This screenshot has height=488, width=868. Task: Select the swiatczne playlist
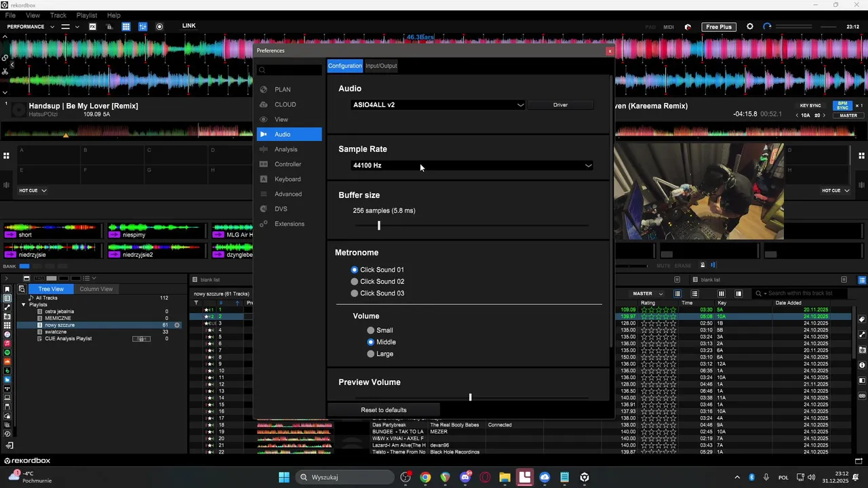[x=56, y=332]
